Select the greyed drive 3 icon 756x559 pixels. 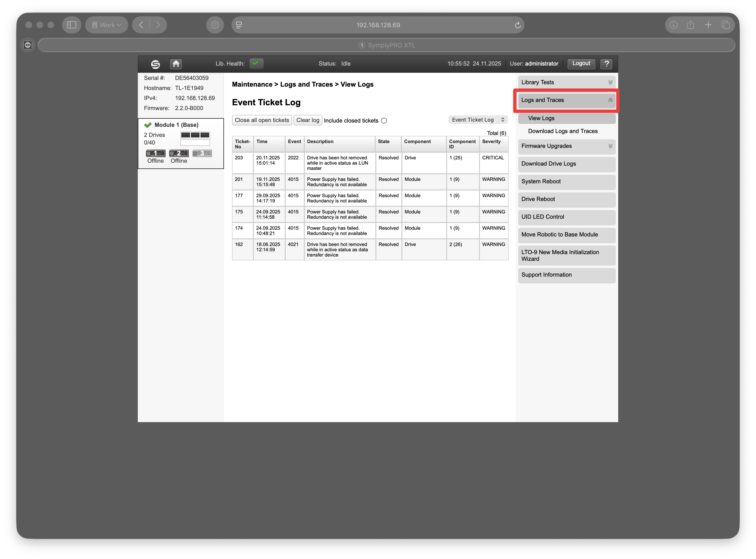pos(202,153)
